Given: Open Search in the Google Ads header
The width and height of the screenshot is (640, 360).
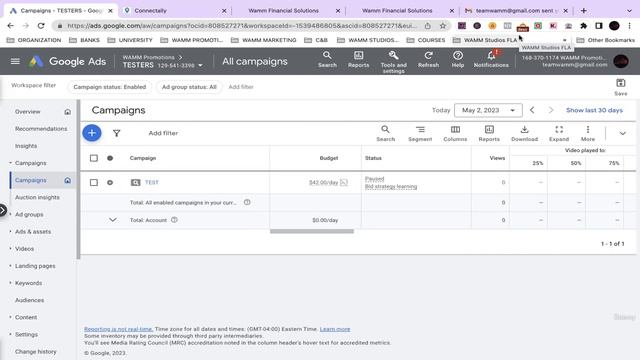Looking at the screenshot, I should click(x=327, y=60).
